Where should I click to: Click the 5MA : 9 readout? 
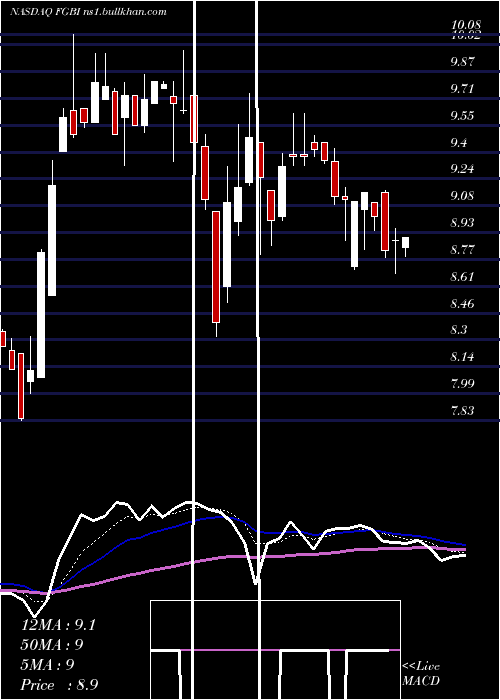[x=47, y=665]
